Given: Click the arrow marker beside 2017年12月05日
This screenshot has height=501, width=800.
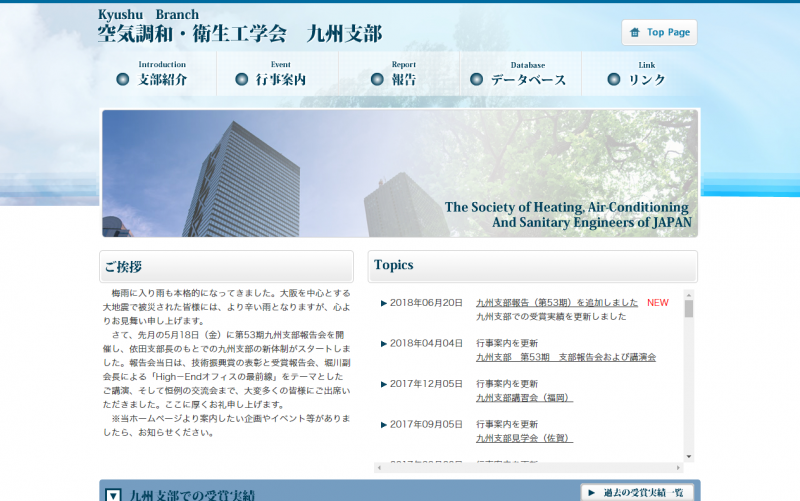Looking at the screenshot, I should click(x=384, y=384).
